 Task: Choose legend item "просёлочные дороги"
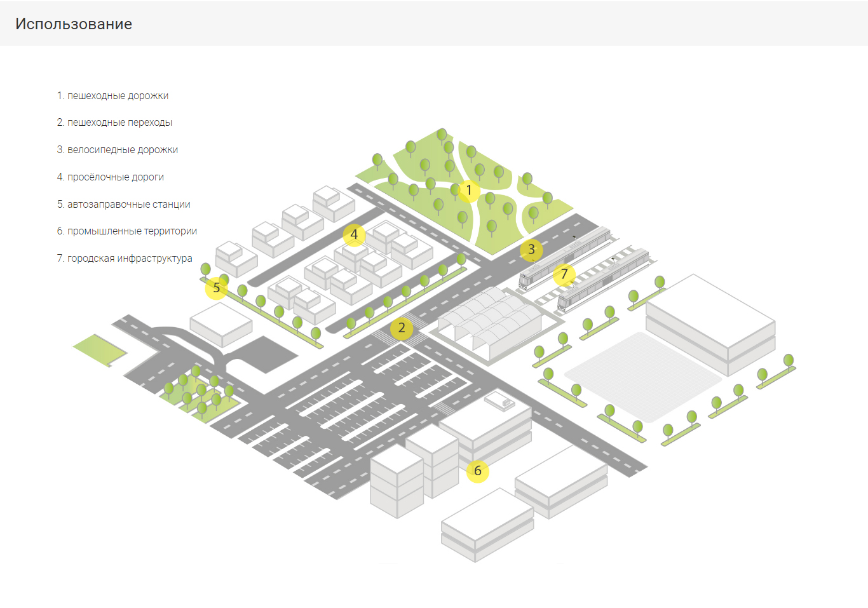coord(110,177)
